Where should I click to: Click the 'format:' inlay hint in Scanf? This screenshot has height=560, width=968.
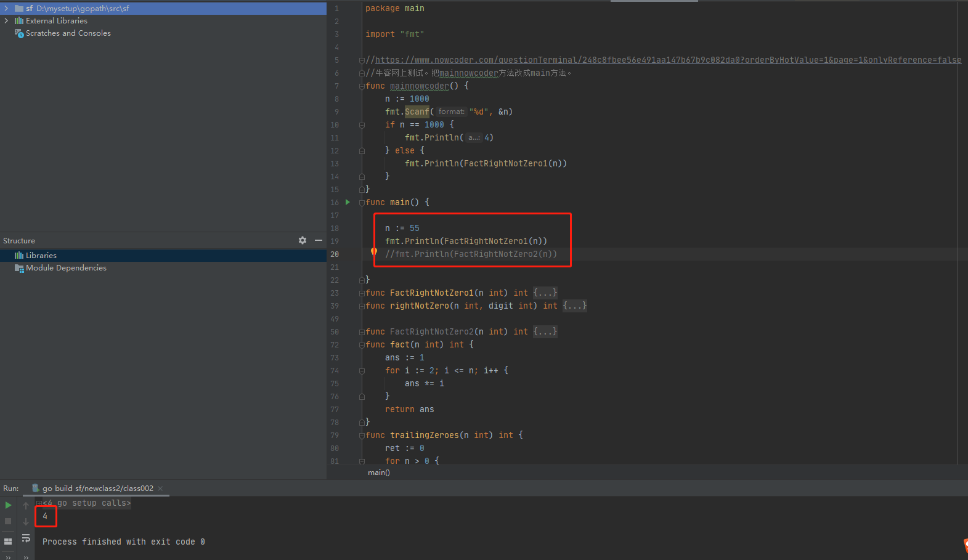coord(452,112)
